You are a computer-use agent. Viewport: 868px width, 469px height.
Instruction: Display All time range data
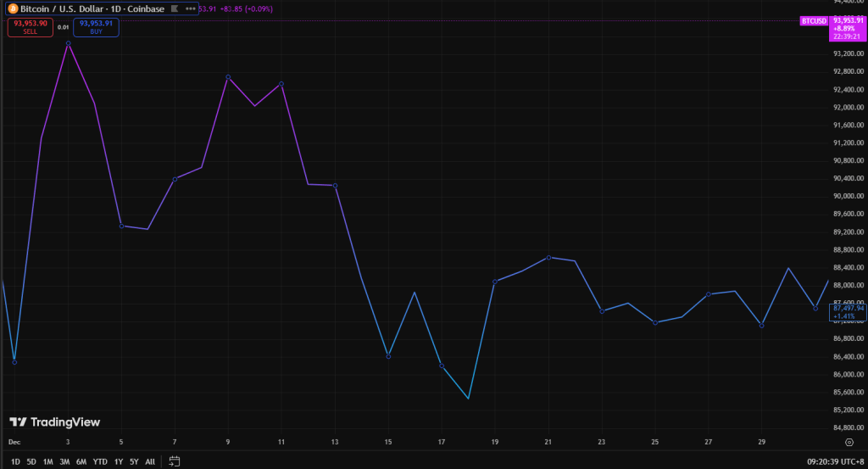pos(150,461)
